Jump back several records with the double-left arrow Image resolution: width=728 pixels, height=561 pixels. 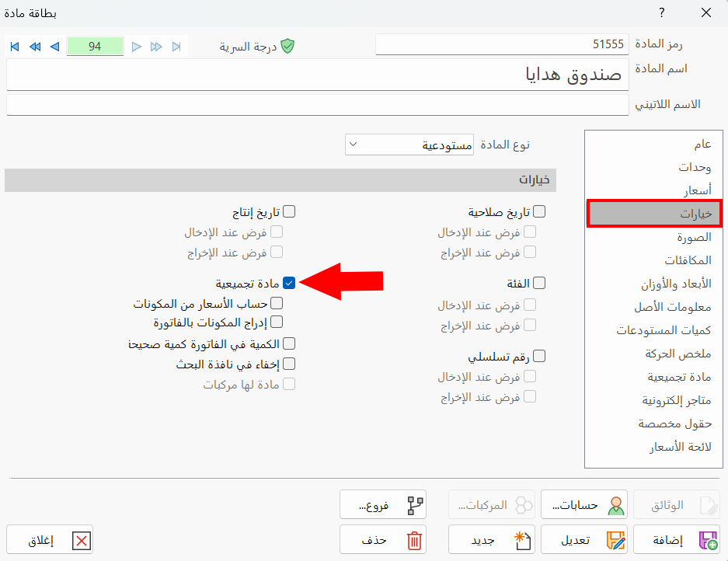pos(35,47)
